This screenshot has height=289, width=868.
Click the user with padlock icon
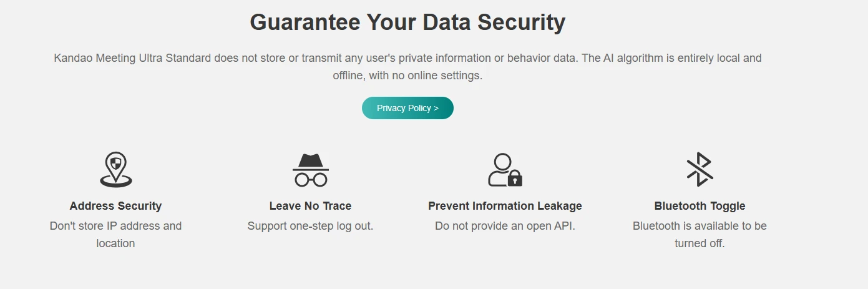(x=504, y=170)
